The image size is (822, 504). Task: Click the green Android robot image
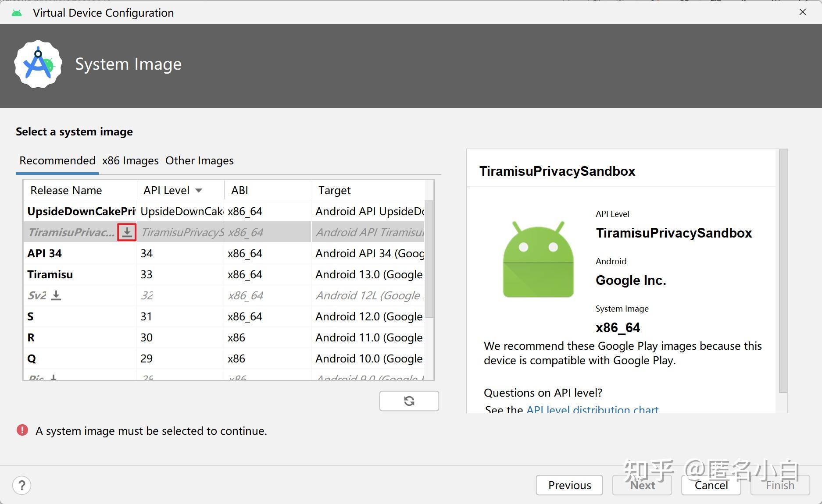[x=538, y=259]
